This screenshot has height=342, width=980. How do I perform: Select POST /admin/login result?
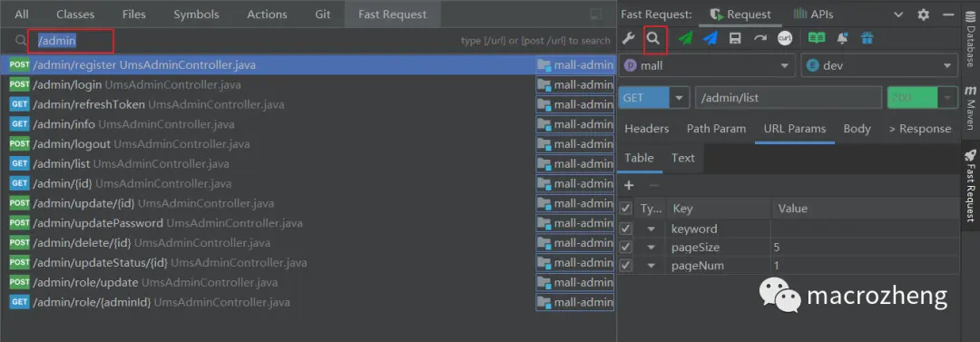(x=308, y=84)
